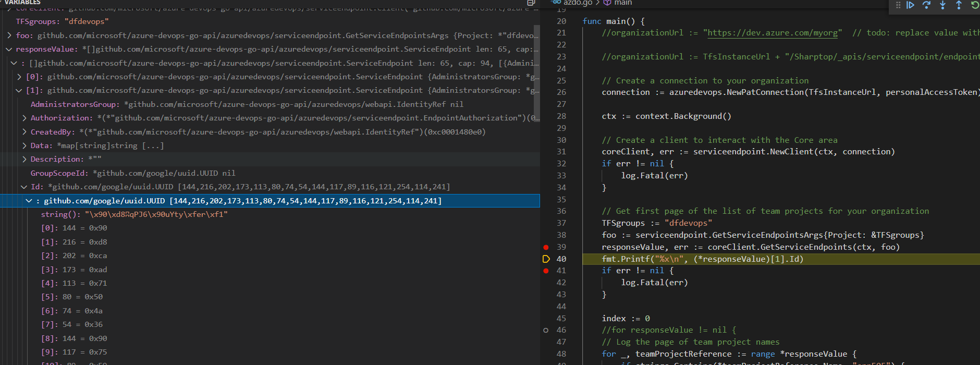The image size is (980, 365).
Task: Select byte [4]: 113 = 0x71
Action: (x=269, y=283)
